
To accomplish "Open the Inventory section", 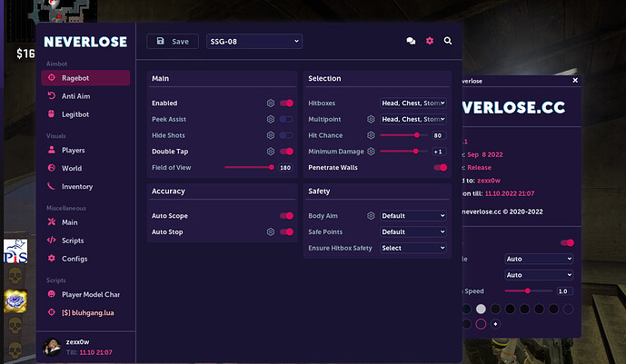I will 85,187.
